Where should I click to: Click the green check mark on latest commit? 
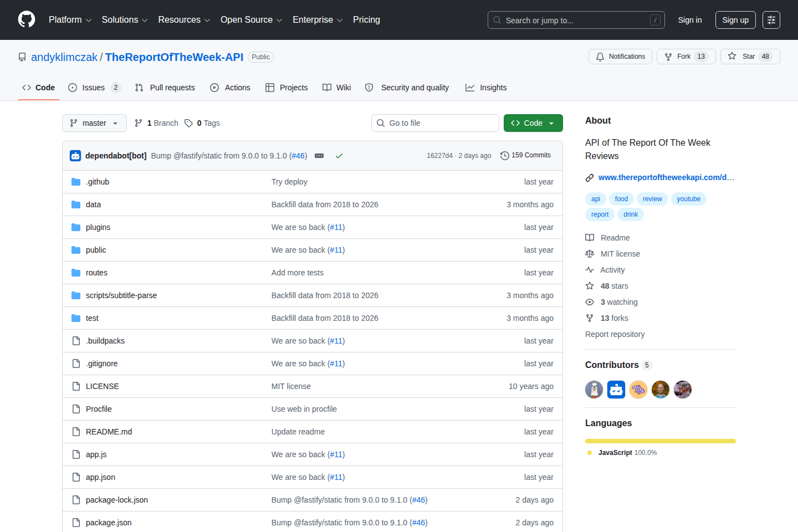coord(339,156)
